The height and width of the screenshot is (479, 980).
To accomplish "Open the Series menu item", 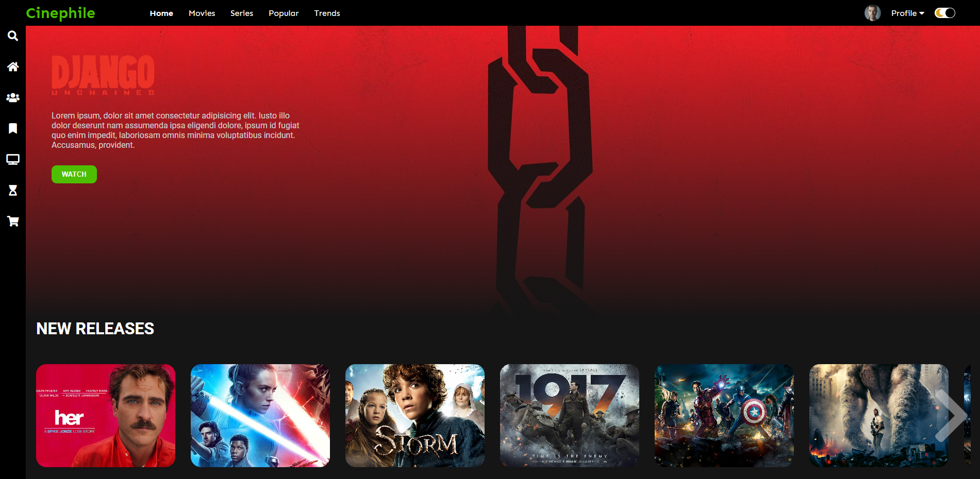I will pyautogui.click(x=242, y=13).
